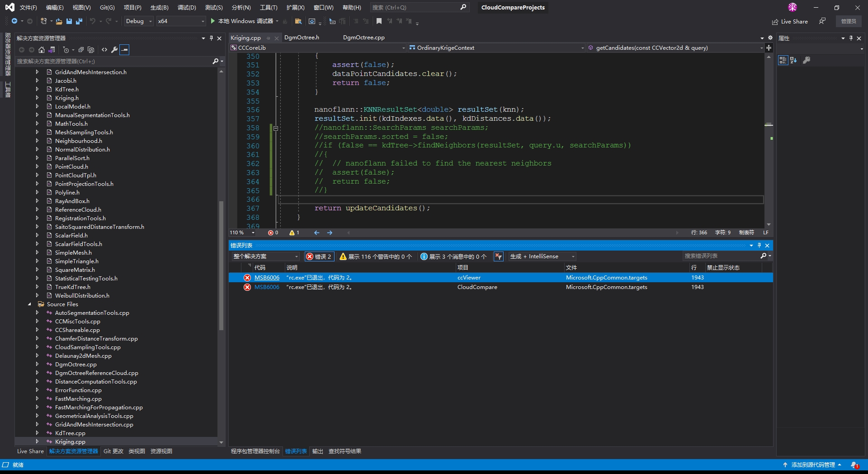The width and height of the screenshot is (868, 474).
Task: Toggle the 116 warnings filter
Action: pyautogui.click(x=375, y=256)
